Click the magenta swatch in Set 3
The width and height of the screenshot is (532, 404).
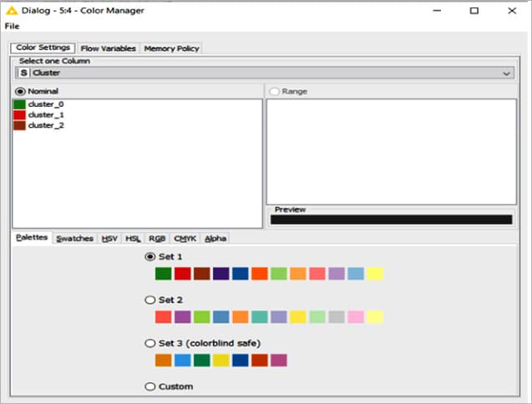point(279,361)
